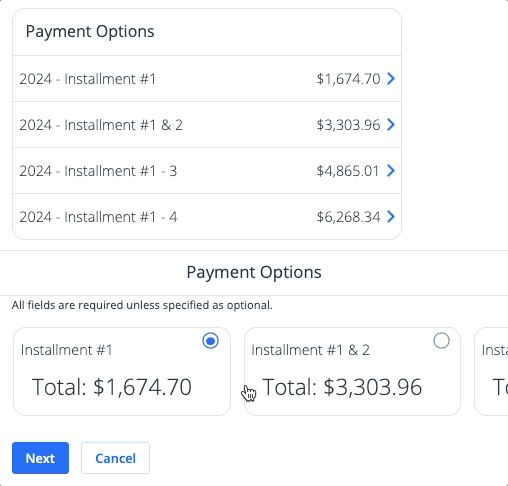This screenshot has width=508, height=486.
Task: Select the Installment #1 & 2 radio button
Action: [441, 341]
